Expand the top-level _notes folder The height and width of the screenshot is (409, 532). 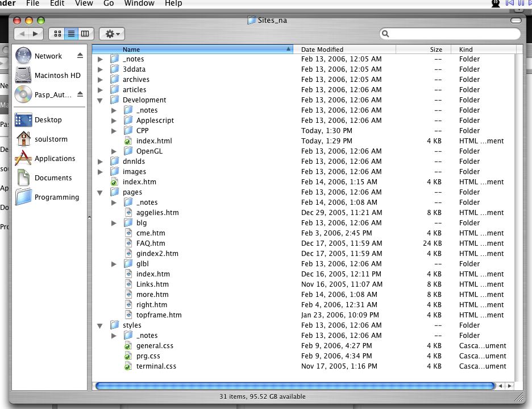[x=100, y=59]
